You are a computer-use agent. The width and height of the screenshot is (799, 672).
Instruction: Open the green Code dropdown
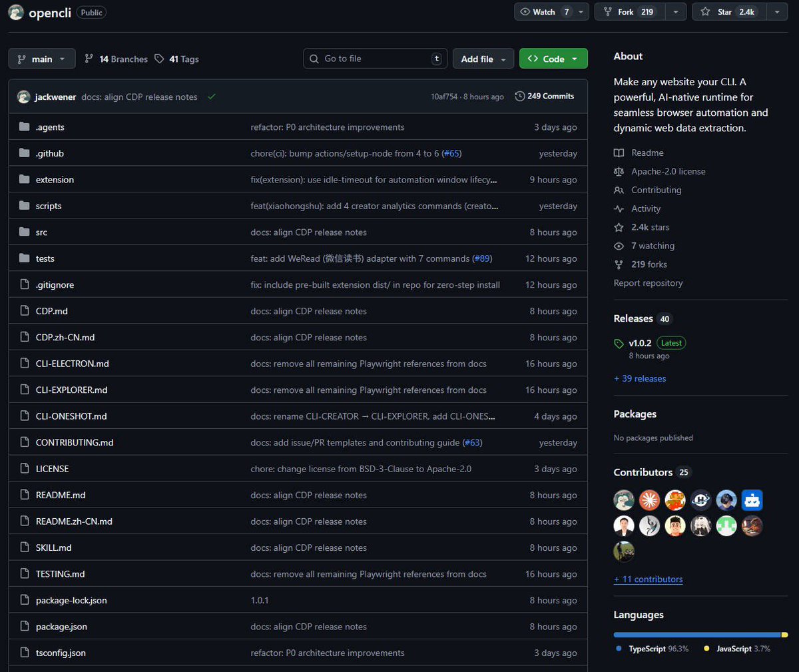(x=553, y=59)
